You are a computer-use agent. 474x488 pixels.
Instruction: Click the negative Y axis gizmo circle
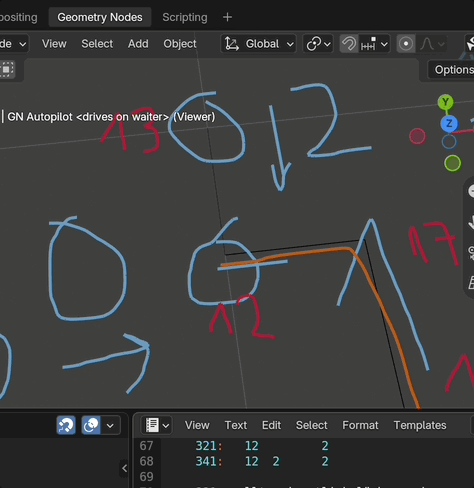click(x=453, y=163)
